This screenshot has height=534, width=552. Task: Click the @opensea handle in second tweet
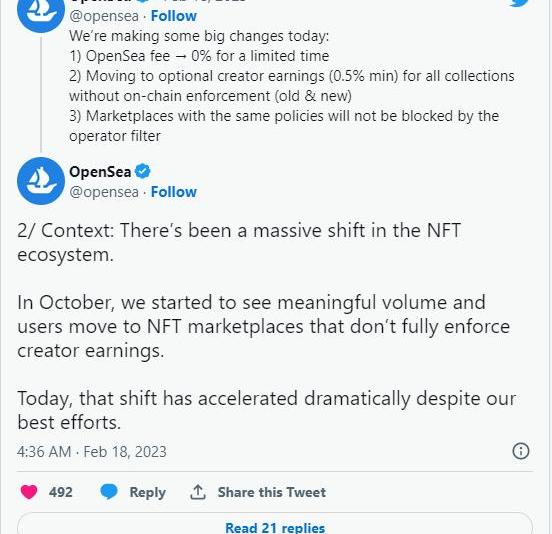tap(104, 192)
